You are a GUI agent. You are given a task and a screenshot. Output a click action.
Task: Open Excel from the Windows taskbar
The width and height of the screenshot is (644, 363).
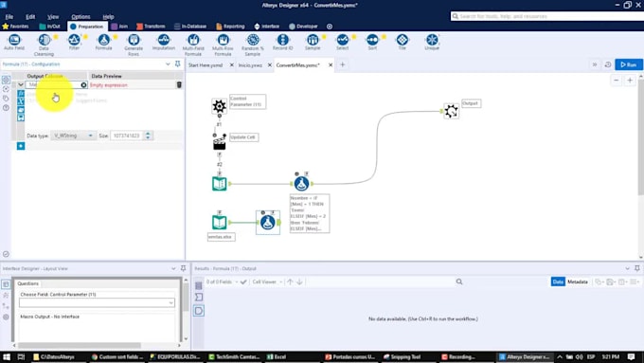click(277, 356)
